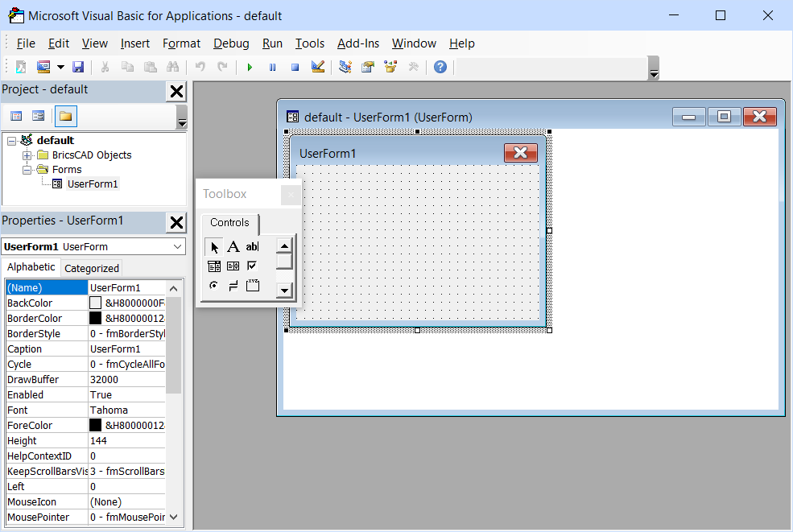Click the BorderColor black swatch
Screen dimensions: 793x532
(x=95, y=318)
